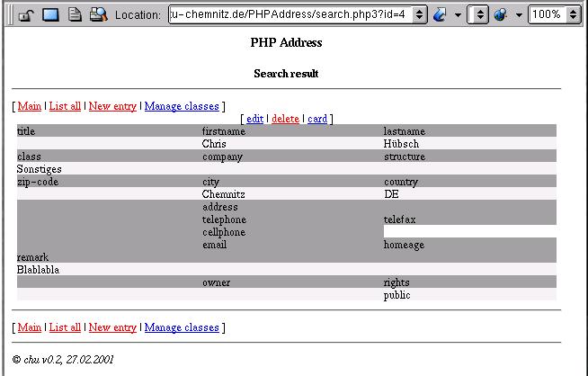This screenshot has height=376, width=588.
Task: Expand the arrow beside the globe icon
Action: point(519,15)
